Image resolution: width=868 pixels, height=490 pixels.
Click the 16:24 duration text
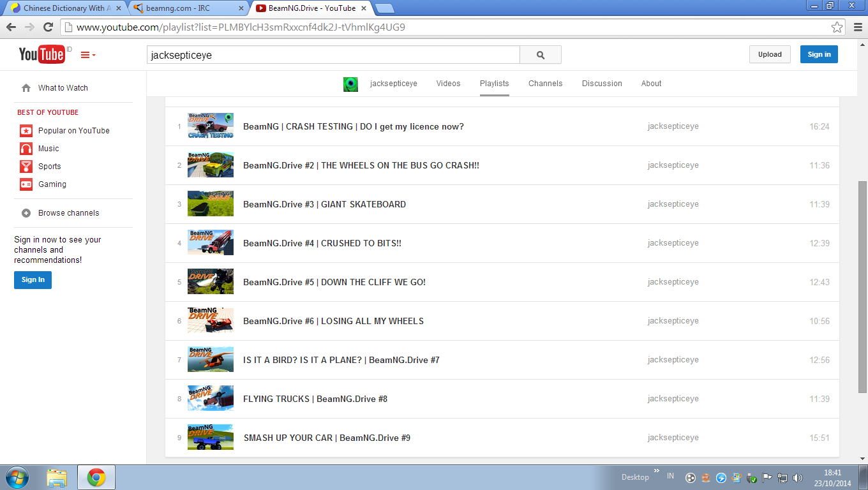[819, 126]
